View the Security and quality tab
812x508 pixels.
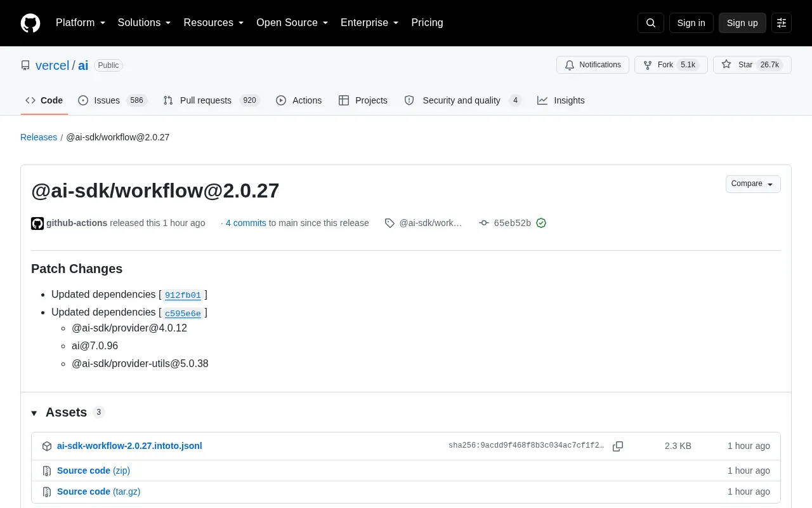pos(463,100)
